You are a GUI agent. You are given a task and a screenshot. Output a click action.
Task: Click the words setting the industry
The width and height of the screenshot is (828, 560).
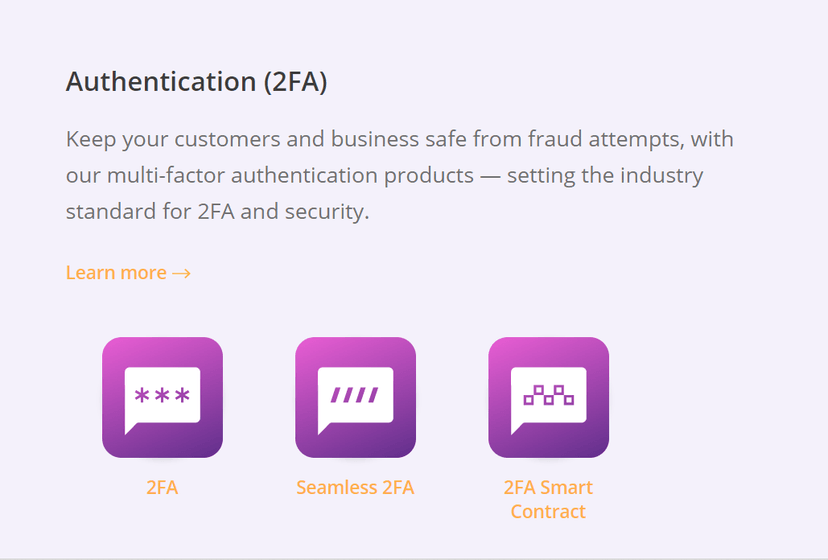[605, 175]
